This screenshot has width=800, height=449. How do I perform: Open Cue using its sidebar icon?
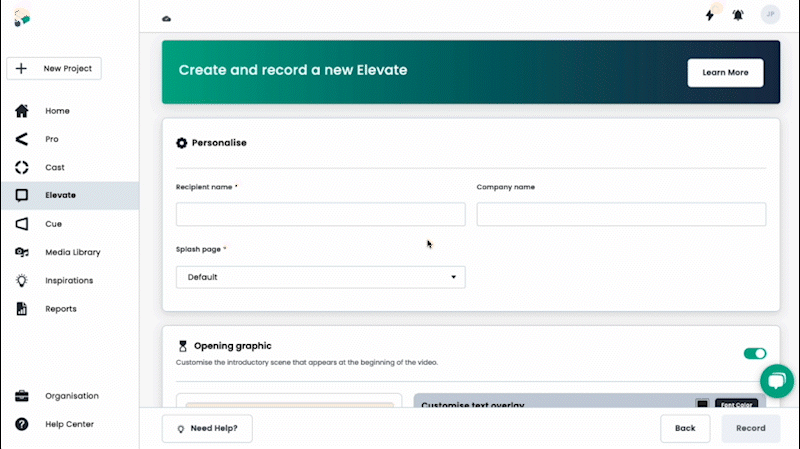coord(21,224)
